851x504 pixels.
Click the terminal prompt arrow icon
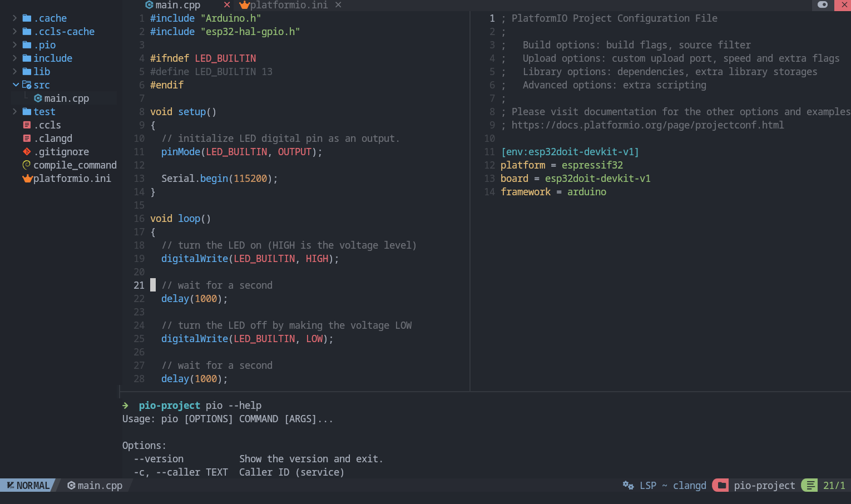(x=126, y=406)
